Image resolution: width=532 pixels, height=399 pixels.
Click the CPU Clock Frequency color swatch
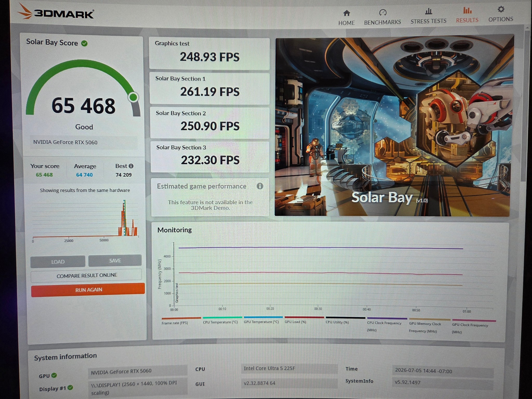point(387,318)
